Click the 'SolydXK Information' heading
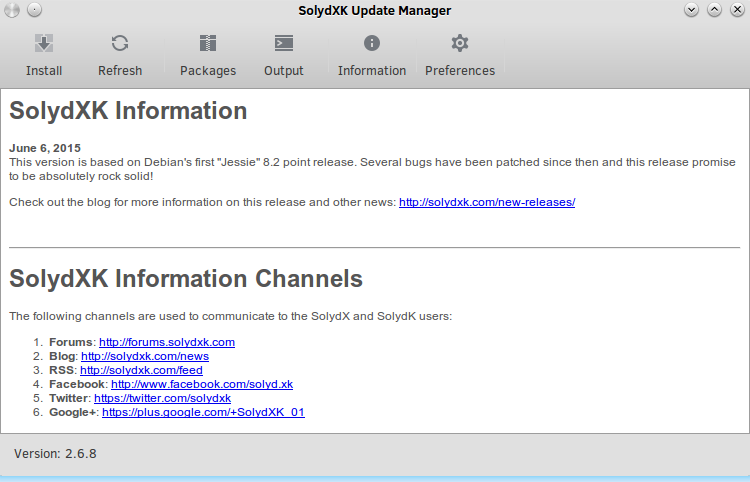 click(x=128, y=110)
